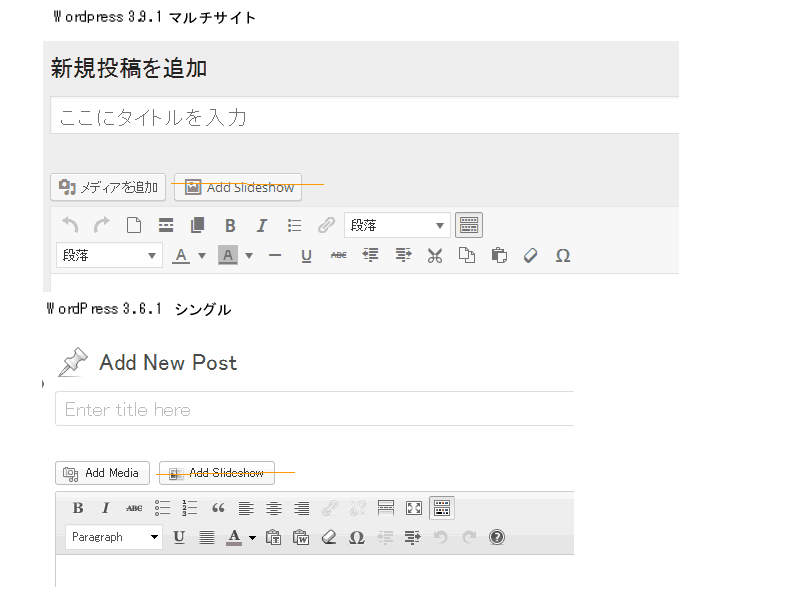Open text color arrow in English editor
This screenshot has height=600, width=800.
coord(252,538)
